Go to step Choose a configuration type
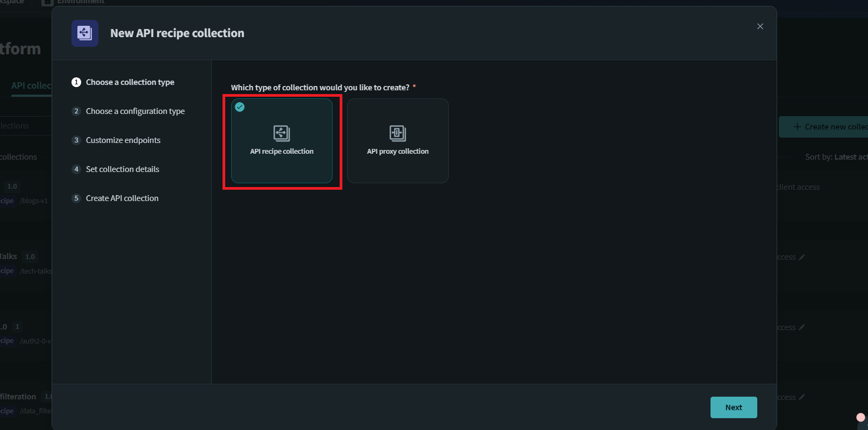868x430 pixels. click(x=135, y=111)
